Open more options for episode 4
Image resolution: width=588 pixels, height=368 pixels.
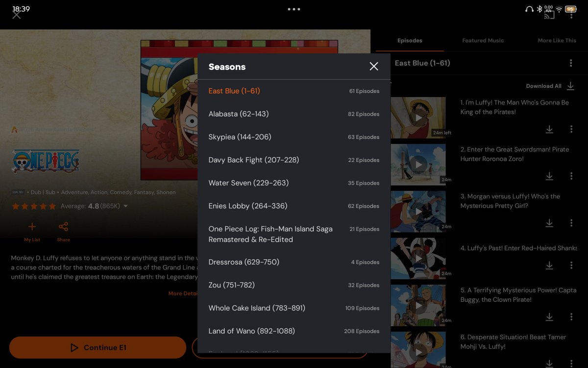click(571, 265)
